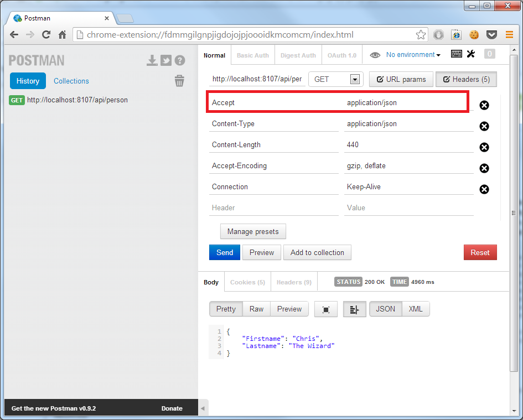Open Postman help question mark icon
This screenshot has height=420, width=523.
180,60
